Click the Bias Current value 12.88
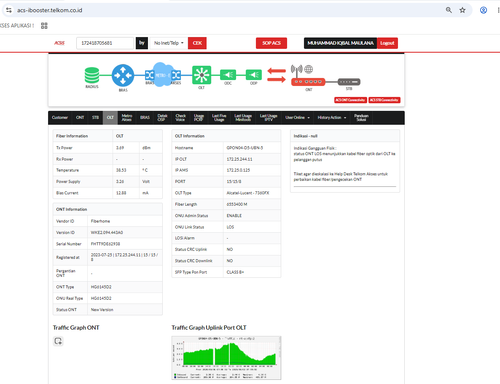Screen dimensions: 500x384 (x=121, y=193)
